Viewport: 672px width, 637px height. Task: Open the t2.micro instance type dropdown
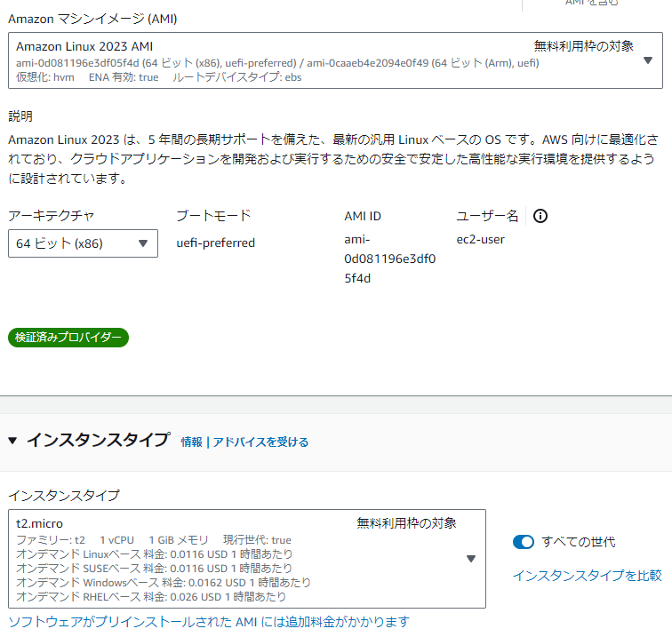click(x=247, y=559)
